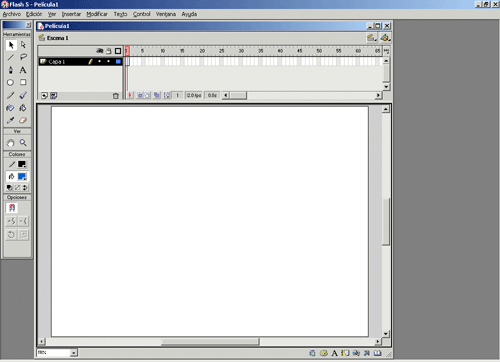The image size is (500, 362).
Task: Select the Paint Bucket tool
Action: coord(23,108)
